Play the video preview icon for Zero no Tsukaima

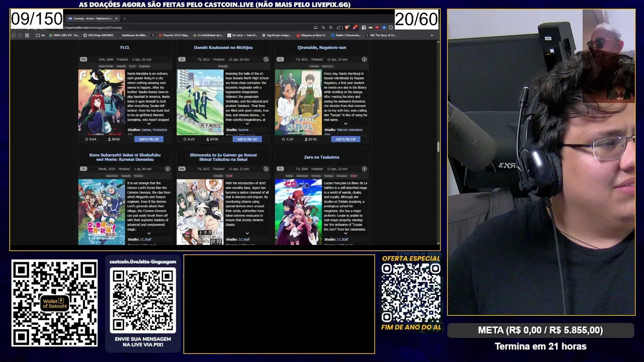pos(280,169)
